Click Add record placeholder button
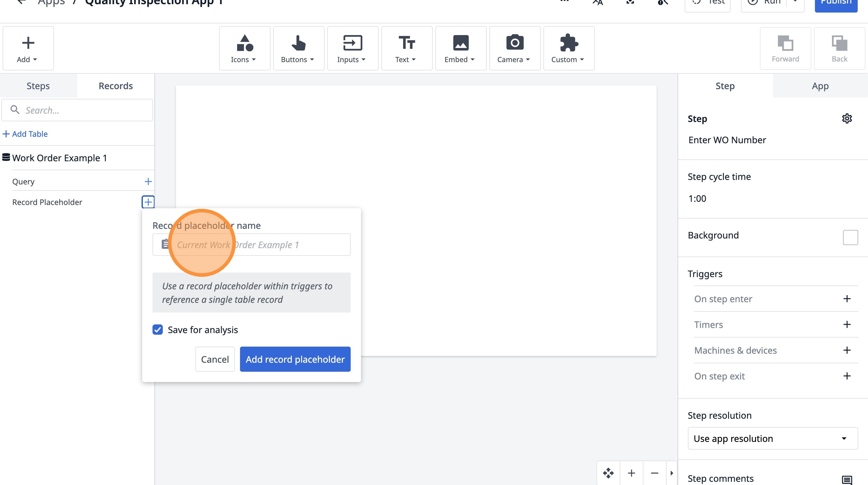 [295, 359]
